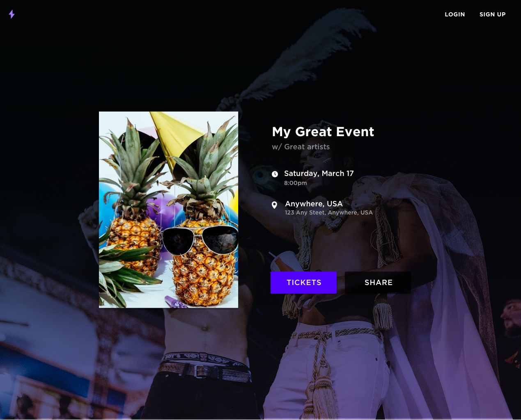
Task: Click the Saturday, March 17 date text
Action: (x=319, y=173)
